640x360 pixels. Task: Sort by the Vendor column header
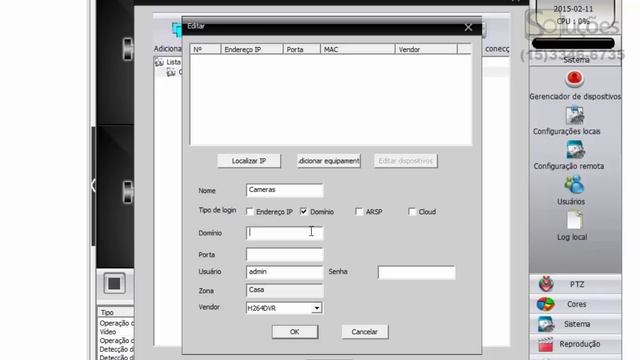[426, 49]
